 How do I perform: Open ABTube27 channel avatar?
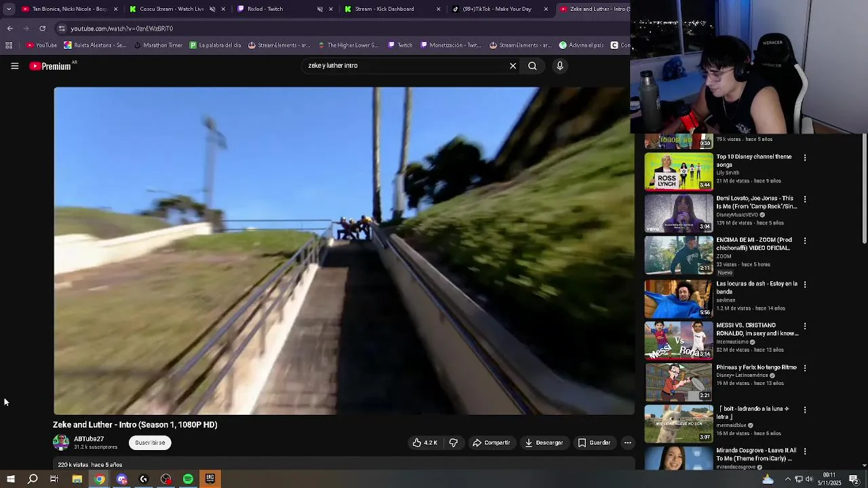[61, 443]
